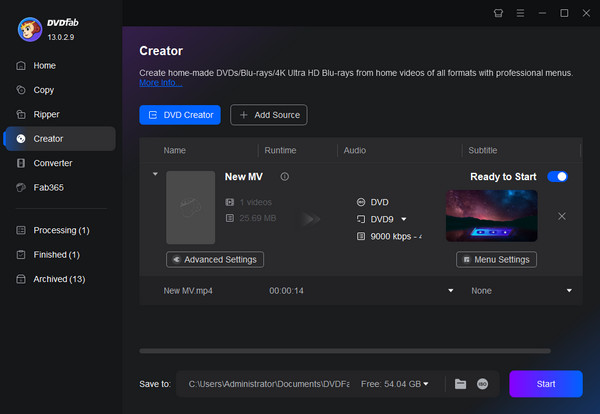Click the fast-forward arrows between source and output
The image size is (600, 414).
click(310, 219)
